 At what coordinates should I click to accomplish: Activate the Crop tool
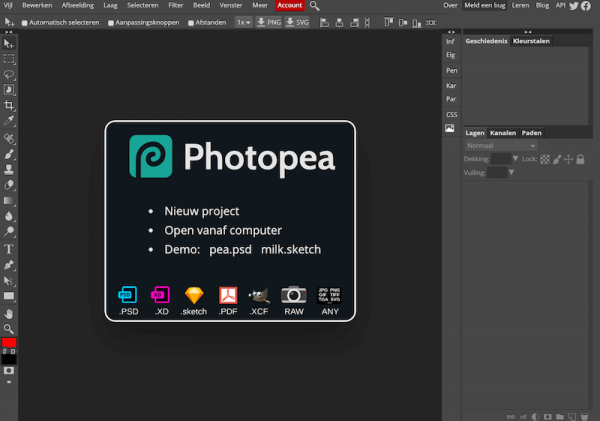[8, 105]
